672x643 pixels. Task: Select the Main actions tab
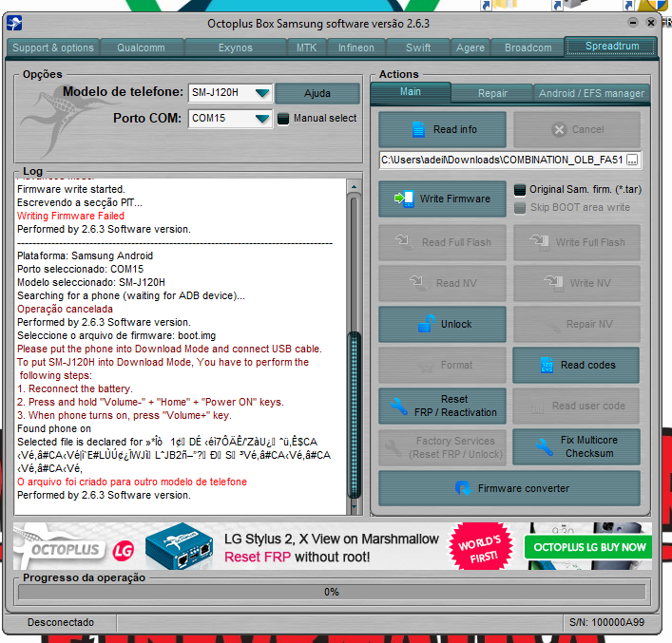point(411,92)
